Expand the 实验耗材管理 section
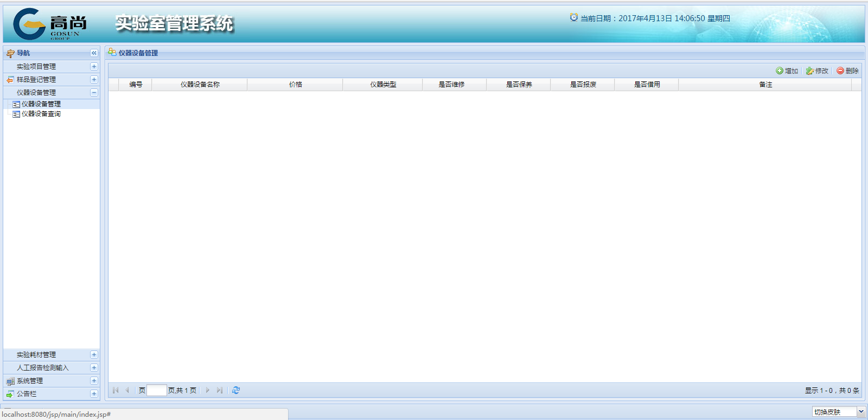Viewport: 868px width, 420px height. [94, 355]
